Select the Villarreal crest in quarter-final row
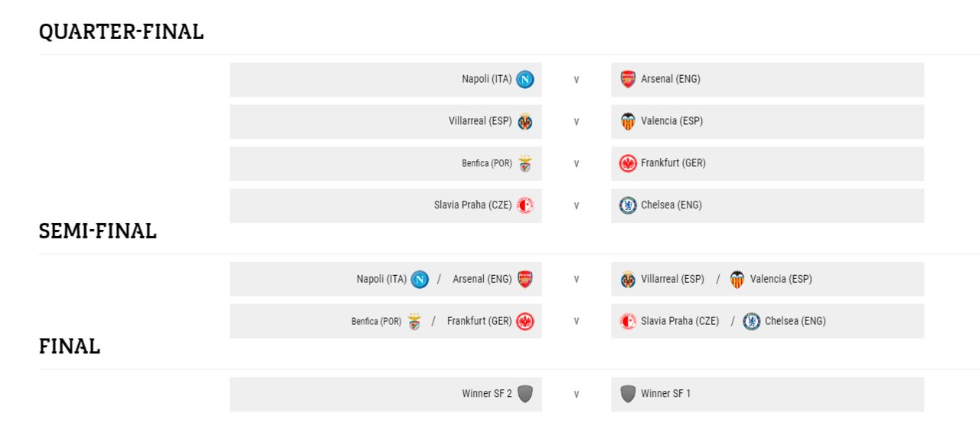Screen dimensions: 980x446 coord(524,121)
